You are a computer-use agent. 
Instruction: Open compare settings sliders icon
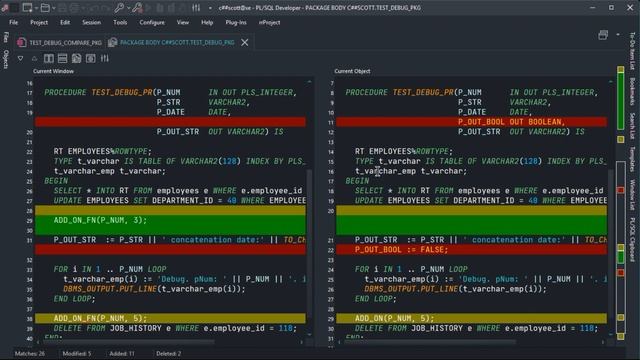104,58
